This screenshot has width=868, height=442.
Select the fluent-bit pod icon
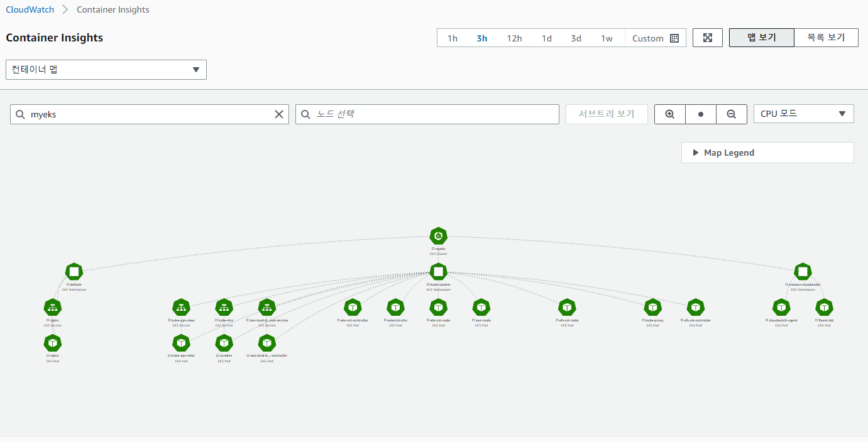[x=824, y=308]
